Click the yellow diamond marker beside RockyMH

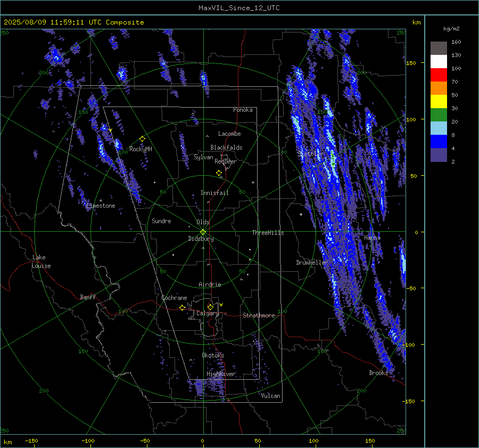[142, 139]
